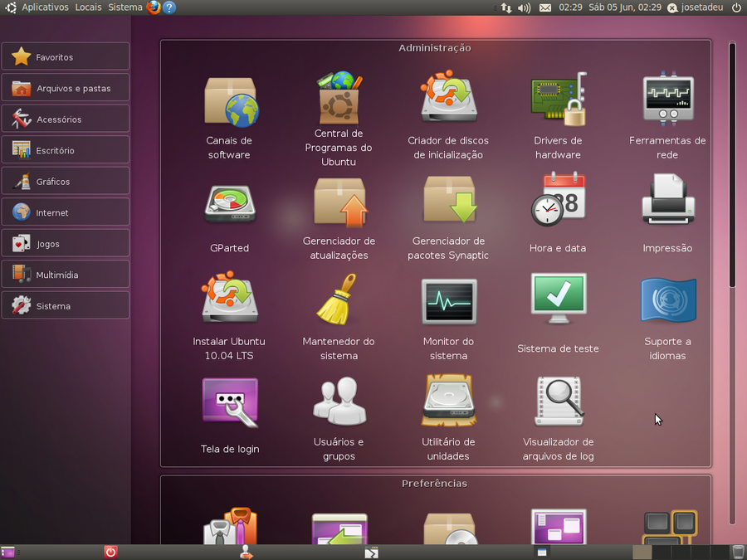Launch Central de Programas do Ubuntu

coord(339,118)
